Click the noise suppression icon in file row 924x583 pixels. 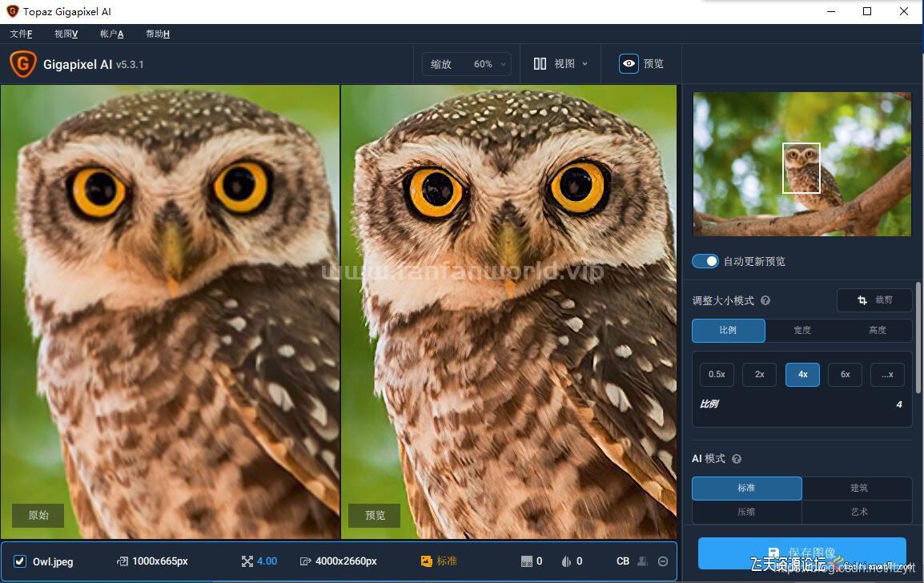[x=526, y=561]
